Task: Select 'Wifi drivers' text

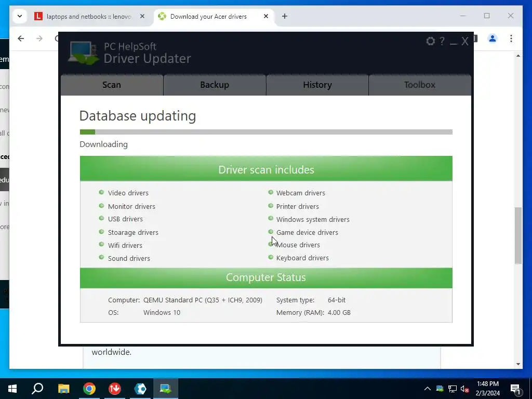Action: click(x=125, y=245)
